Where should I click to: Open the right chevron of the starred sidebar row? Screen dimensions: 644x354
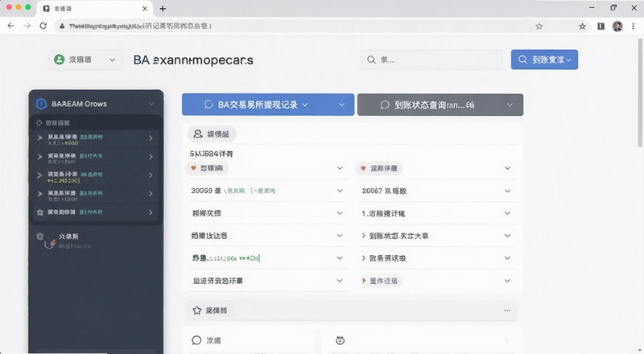pos(151,212)
